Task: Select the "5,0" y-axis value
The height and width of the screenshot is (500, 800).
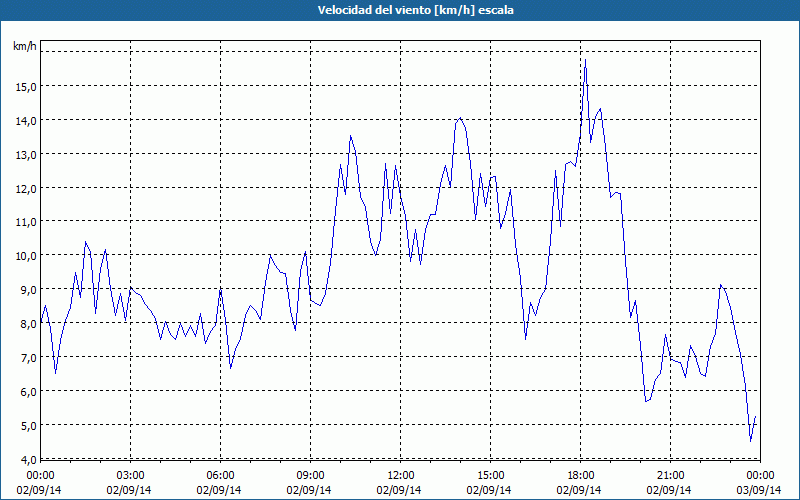Action: tap(28, 425)
